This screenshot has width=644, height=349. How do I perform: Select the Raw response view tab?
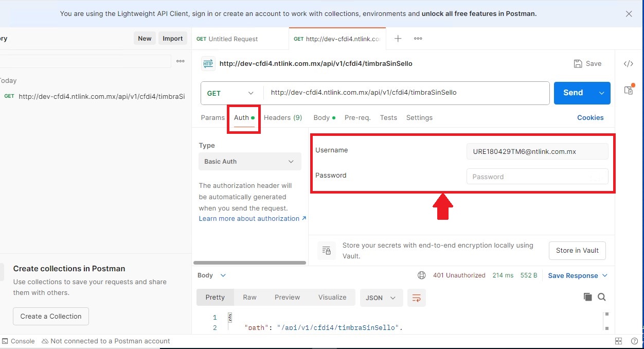[250, 297]
